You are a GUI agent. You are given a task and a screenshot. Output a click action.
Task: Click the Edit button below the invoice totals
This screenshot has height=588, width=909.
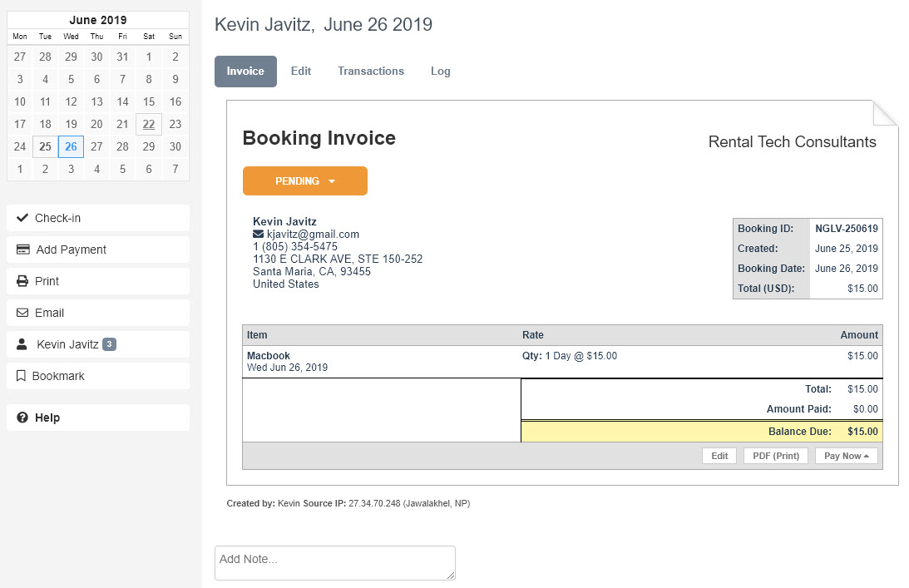pos(719,456)
